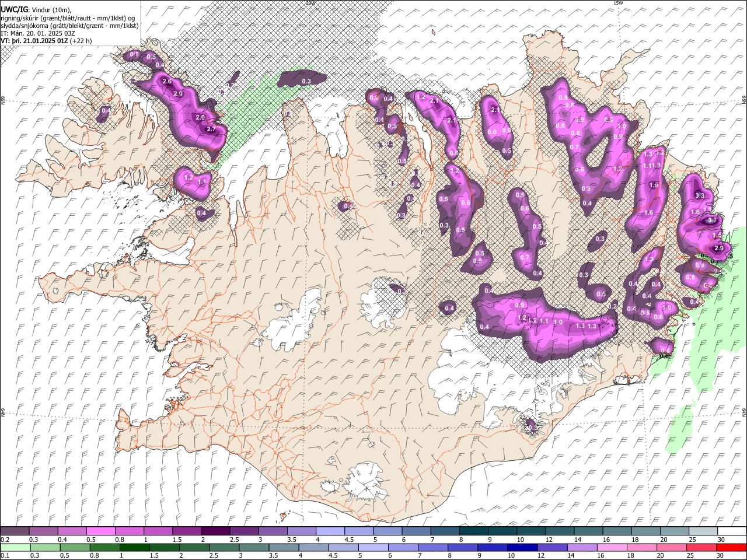
Task: Select the darkest purple swatch labeled 2 in snow scale
Action: [x=215, y=531]
